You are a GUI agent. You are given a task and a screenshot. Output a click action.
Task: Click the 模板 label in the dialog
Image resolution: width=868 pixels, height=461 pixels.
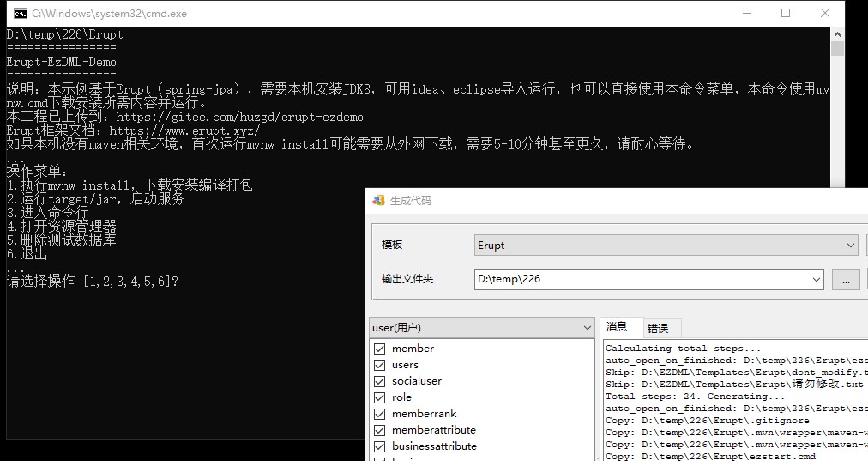point(392,245)
